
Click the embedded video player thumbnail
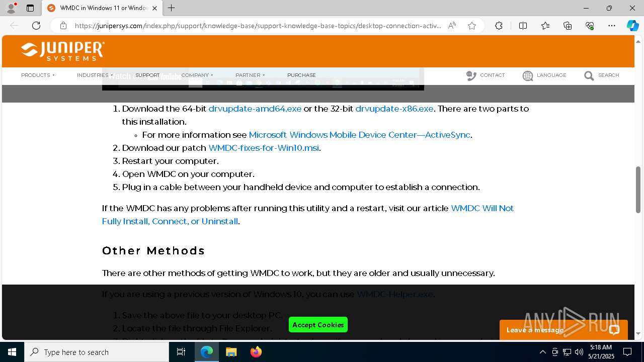coord(263,79)
